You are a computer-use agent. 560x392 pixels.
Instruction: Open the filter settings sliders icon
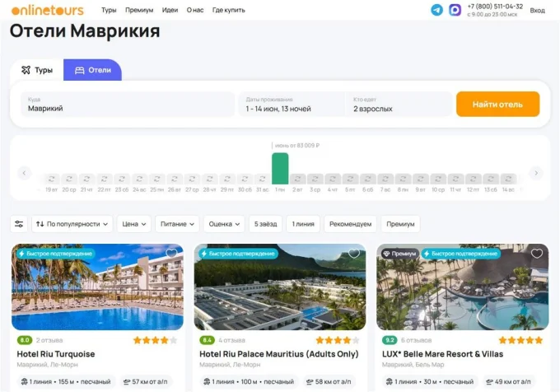19,224
